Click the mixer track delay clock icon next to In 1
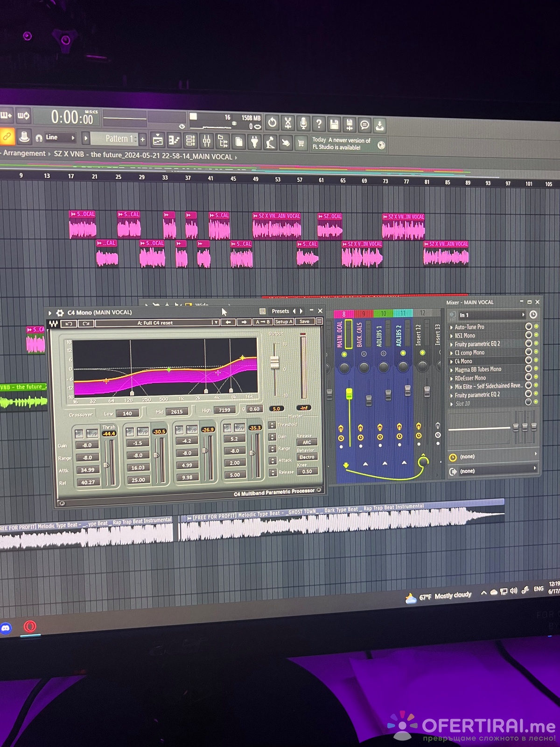Viewport: 560px width, 747px height. (533, 315)
